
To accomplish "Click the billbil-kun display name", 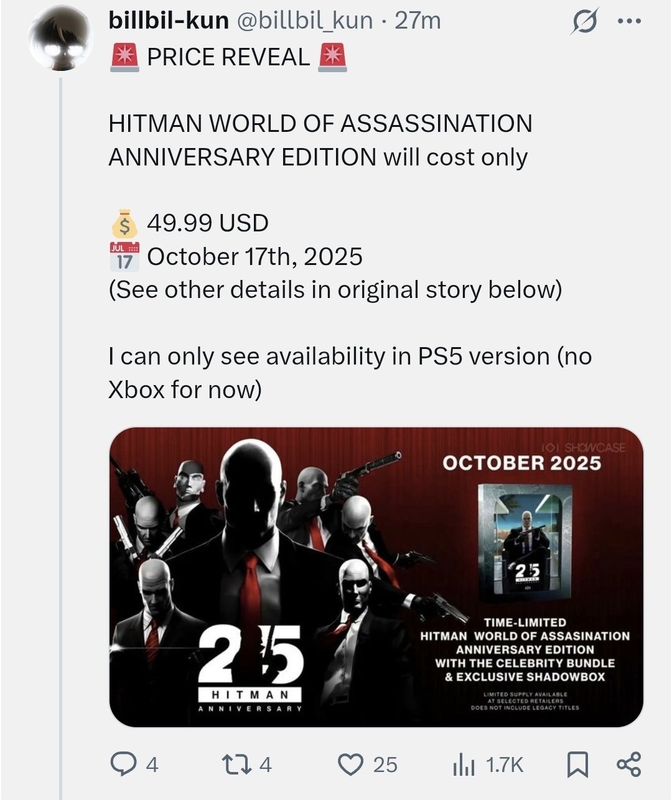I will 169,21.
